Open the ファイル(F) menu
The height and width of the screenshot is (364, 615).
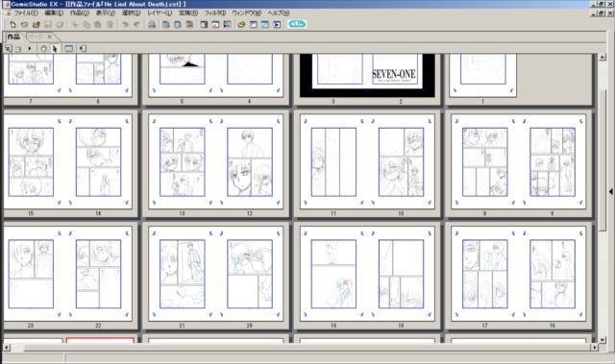(26, 12)
